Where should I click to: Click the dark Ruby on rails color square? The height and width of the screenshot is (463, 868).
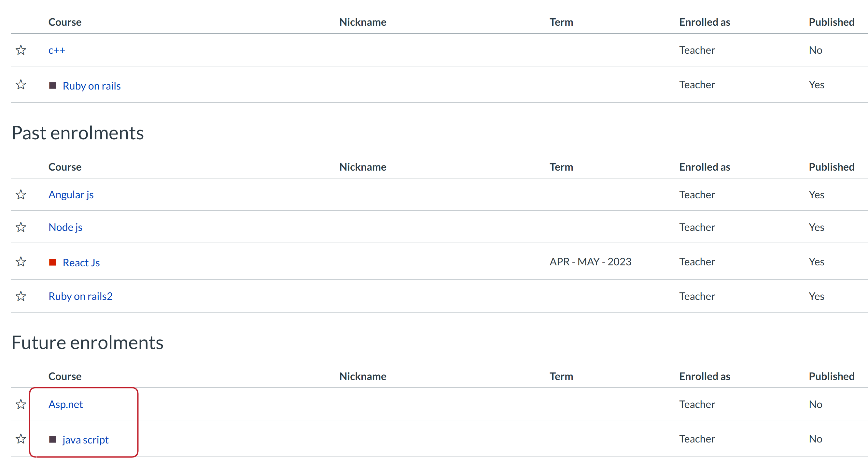[x=52, y=85]
